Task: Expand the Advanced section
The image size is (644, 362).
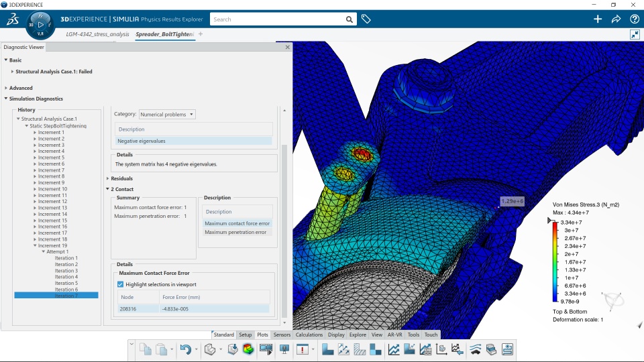Action: (x=6, y=88)
